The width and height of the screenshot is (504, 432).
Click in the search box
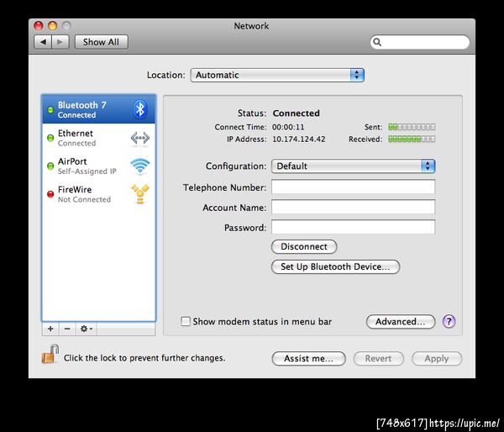420,42
